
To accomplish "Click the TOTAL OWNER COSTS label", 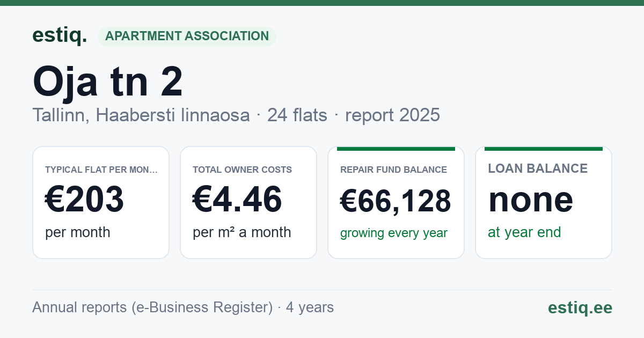I will click(242, 170).
